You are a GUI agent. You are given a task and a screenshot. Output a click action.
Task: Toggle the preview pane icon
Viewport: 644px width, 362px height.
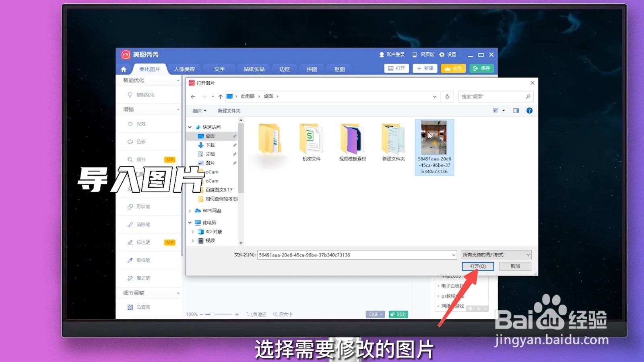point(516,111)
